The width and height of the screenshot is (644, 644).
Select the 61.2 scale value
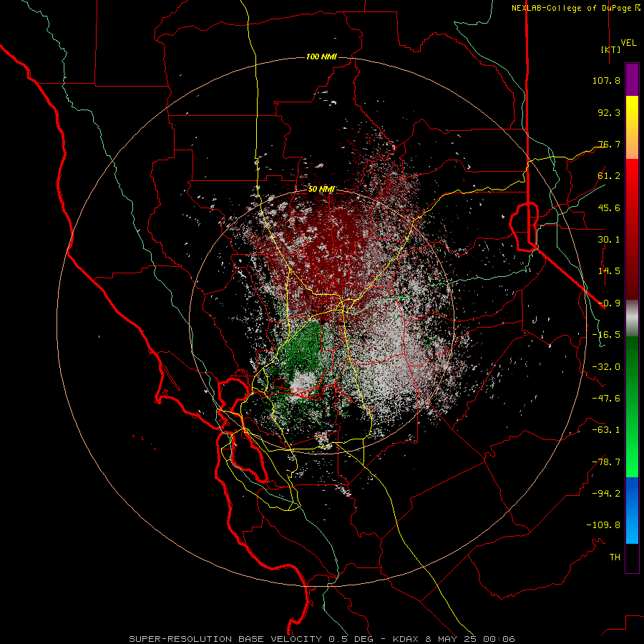tap(609, 176)
